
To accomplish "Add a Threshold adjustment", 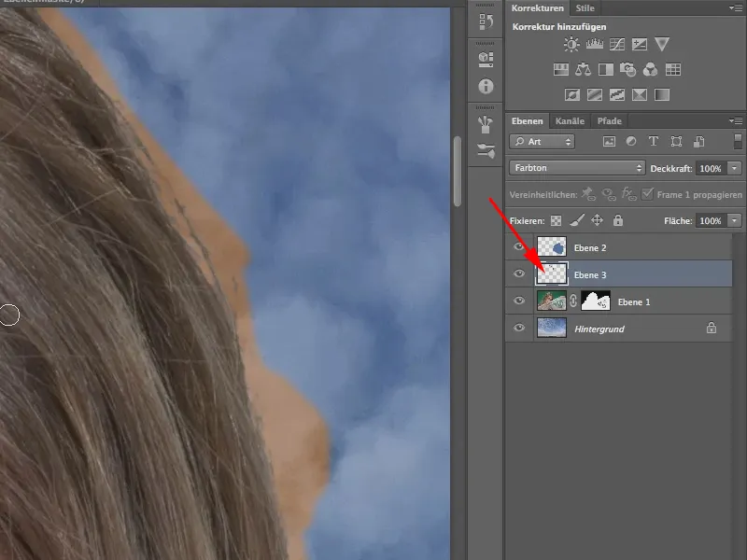I will (x=617, y=95).
